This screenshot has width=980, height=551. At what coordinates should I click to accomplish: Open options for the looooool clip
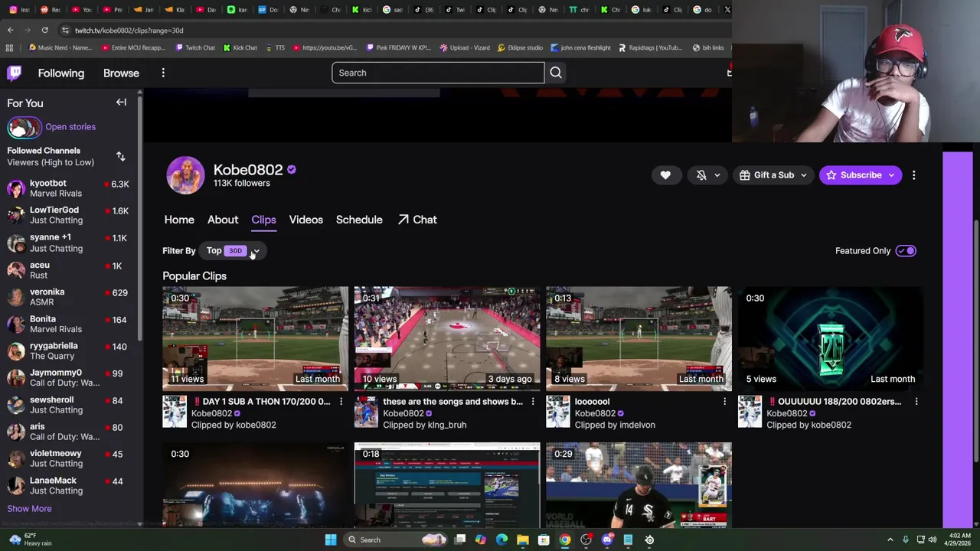tap(724, 401)
